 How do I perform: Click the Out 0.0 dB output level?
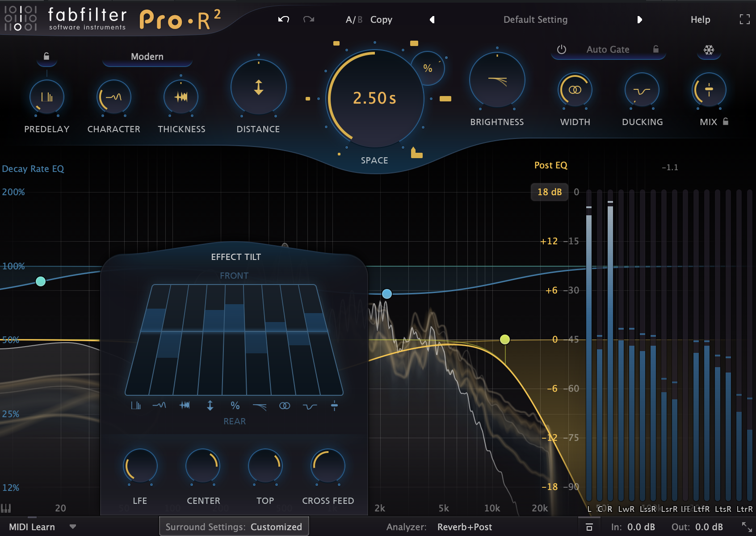click(697, 527)
